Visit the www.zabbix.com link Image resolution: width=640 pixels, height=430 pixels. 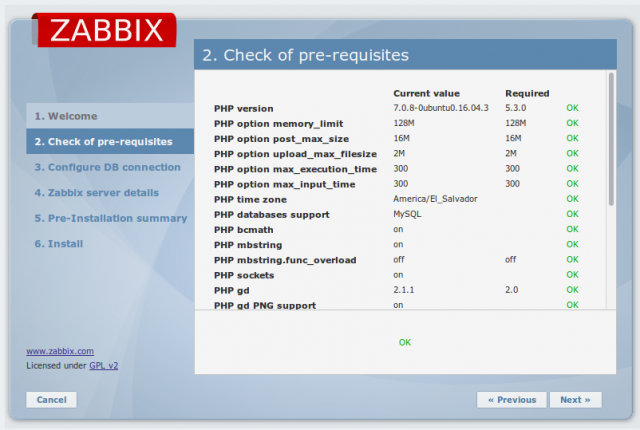click(x=60, y=351)
